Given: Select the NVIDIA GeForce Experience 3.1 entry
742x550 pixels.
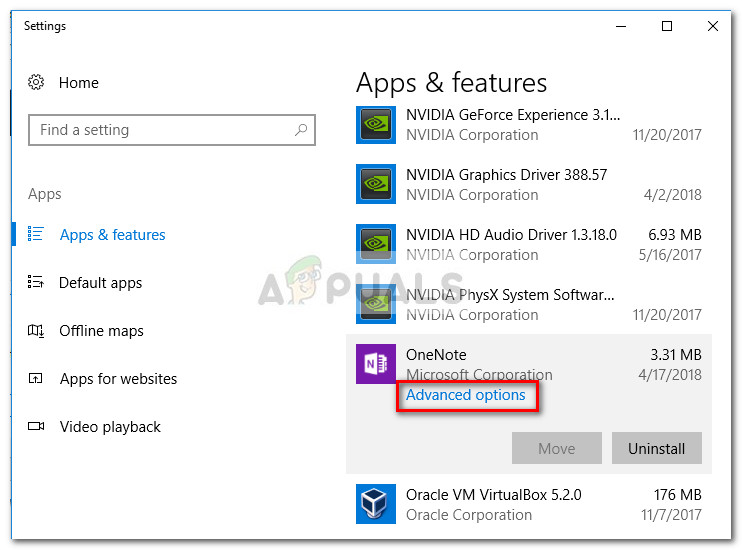Looking at the screenshot, I should pyautogui.click(x=529, y=124).
